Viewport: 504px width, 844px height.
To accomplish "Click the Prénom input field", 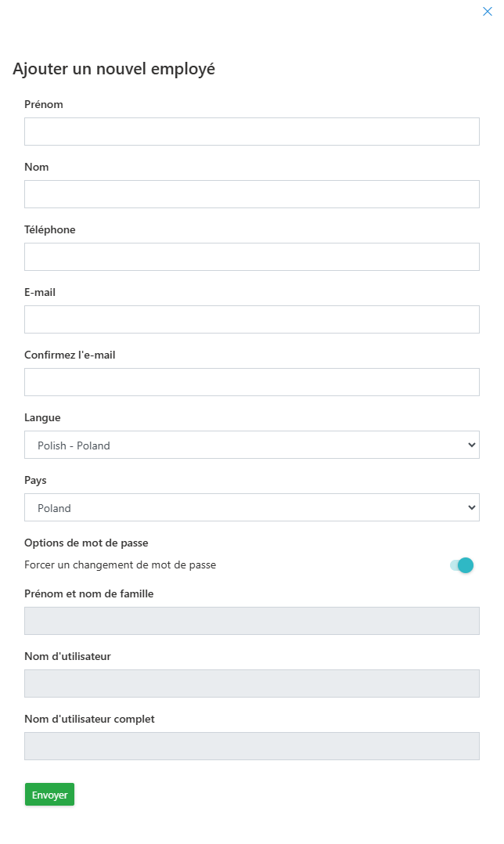I will click(x=251, y=132).
